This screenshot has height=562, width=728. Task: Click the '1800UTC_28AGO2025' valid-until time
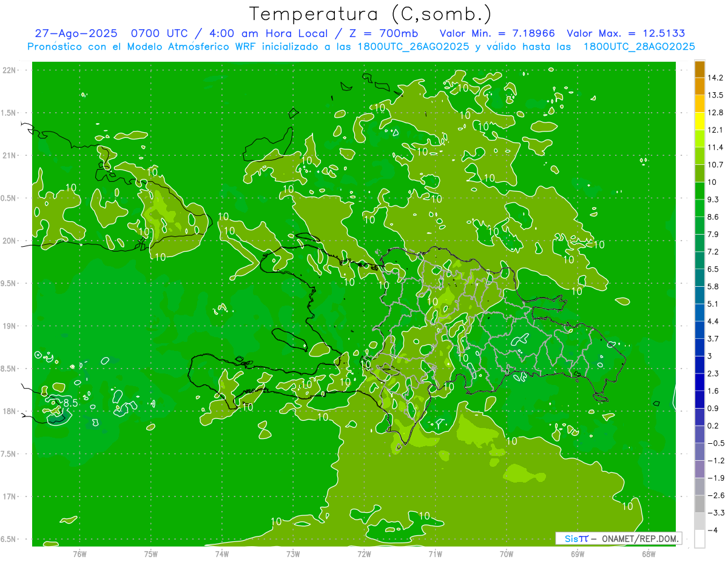(x=639, y=47)
